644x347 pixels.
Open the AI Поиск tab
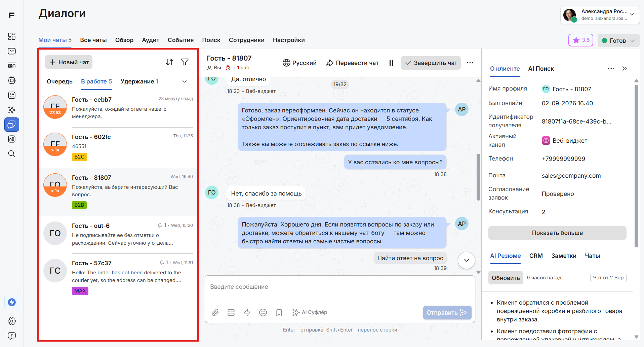(541, 69)
